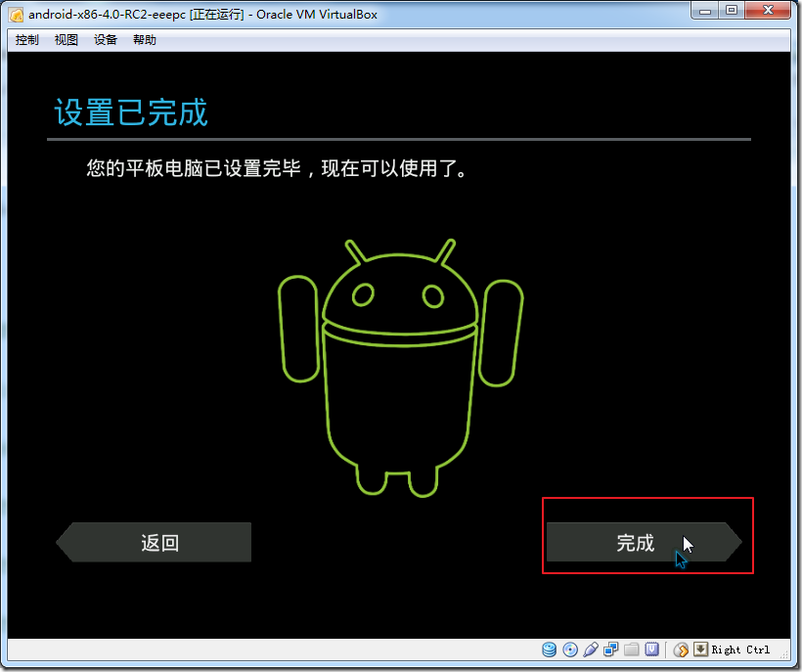Click the green Android robot illustration
802x672 pixels.
pyautogui.click(x=400, y=368)
